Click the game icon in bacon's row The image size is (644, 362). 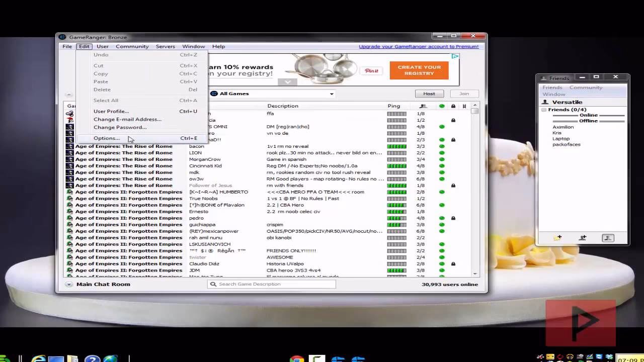(x=70, y=146)
